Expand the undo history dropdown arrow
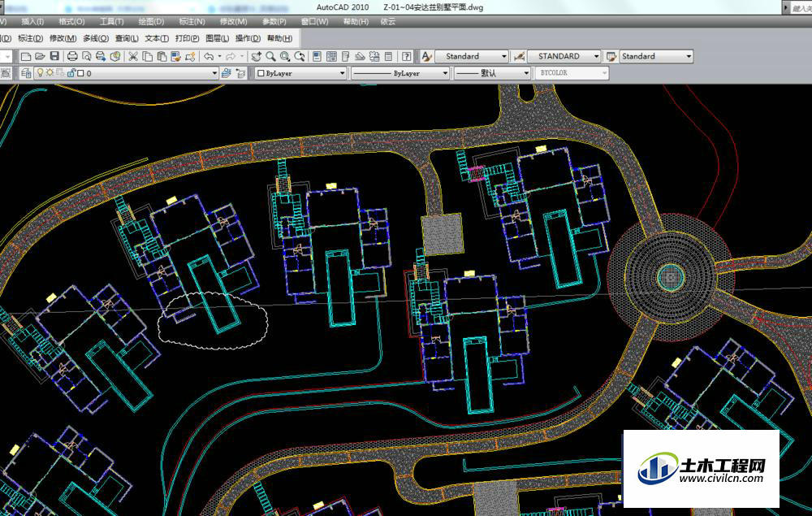Screen dimensions: 812x516 click(x=219, y=56)
